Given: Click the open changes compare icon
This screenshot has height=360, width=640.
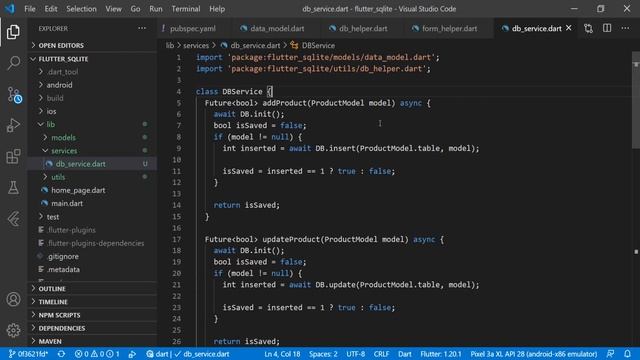Looking at the screenshot, I should coord(588,28).
